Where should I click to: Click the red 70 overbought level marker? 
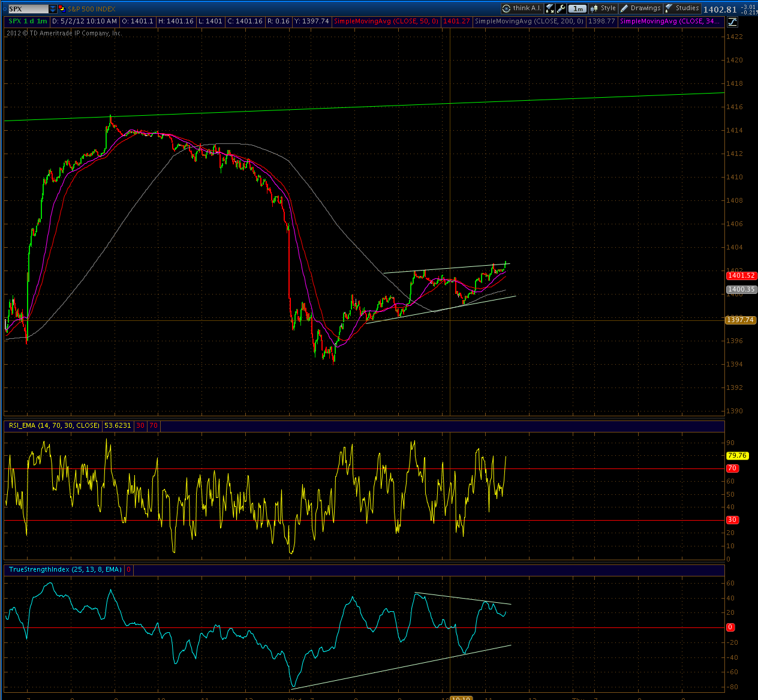click(732, 468)
